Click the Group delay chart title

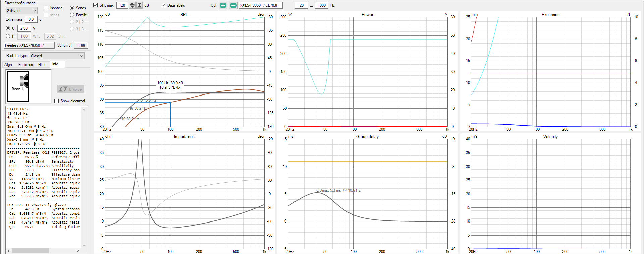click(368, 137)
